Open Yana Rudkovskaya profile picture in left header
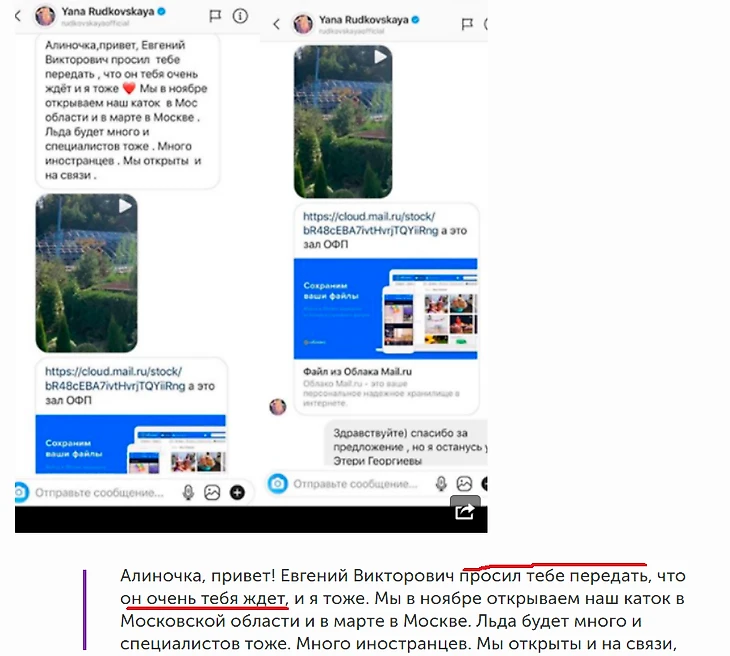Viewport: 730px width, 656px height. click(45, 16)
